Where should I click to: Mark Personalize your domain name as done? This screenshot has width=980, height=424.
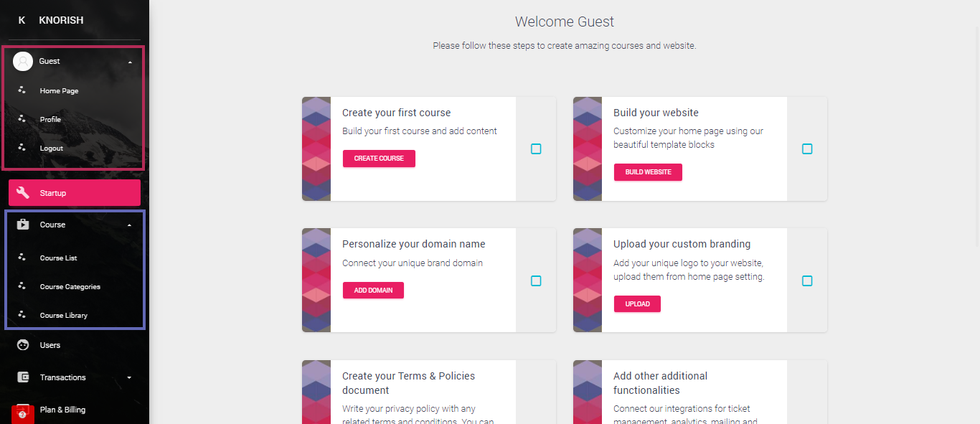536,281
